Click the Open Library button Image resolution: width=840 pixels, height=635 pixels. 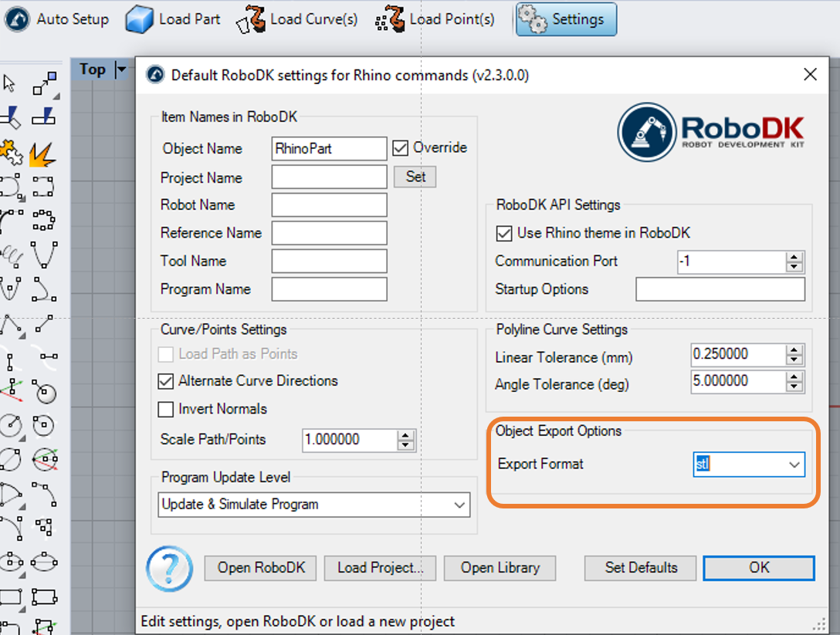click(500, 568)
